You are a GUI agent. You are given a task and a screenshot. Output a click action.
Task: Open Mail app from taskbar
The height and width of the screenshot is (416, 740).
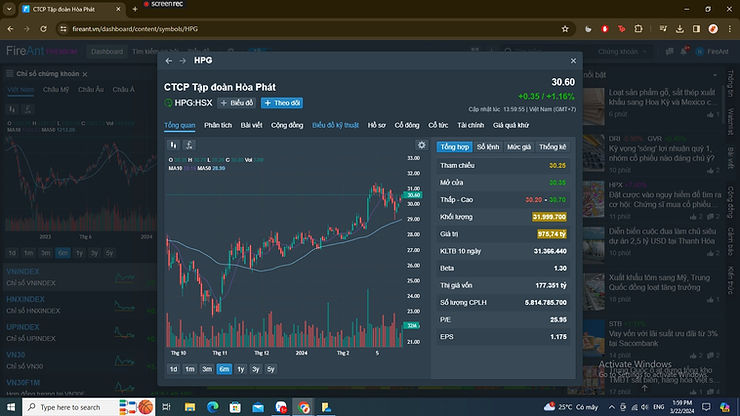click(258, 407)
